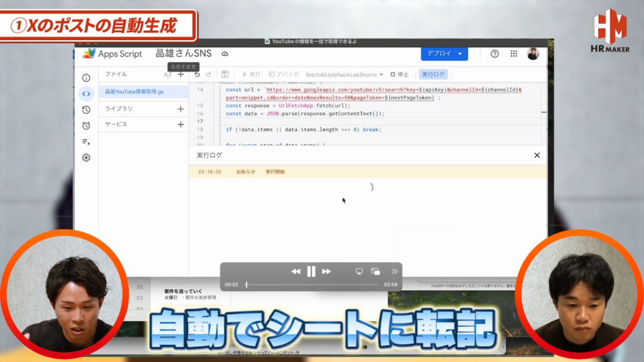Open the Overview info icon in sidebar
The height and width of the screenshot is (362, 644).
coord(86,78)
